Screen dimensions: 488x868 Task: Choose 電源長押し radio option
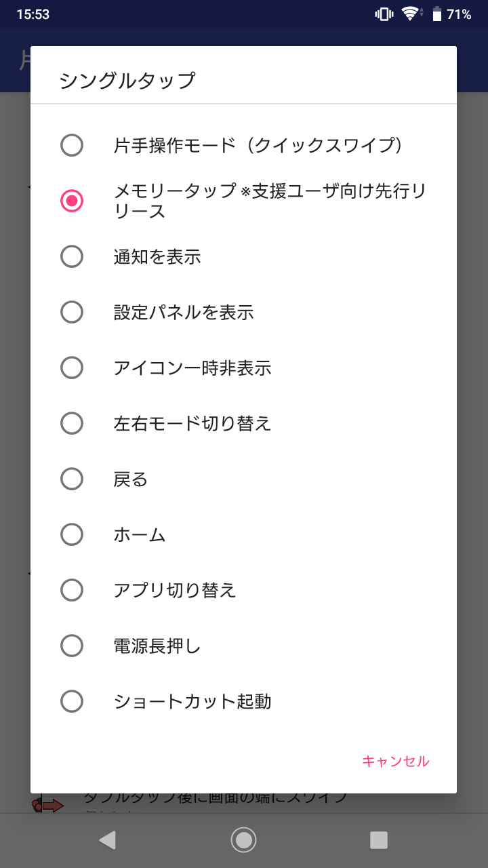click(72, 646)
